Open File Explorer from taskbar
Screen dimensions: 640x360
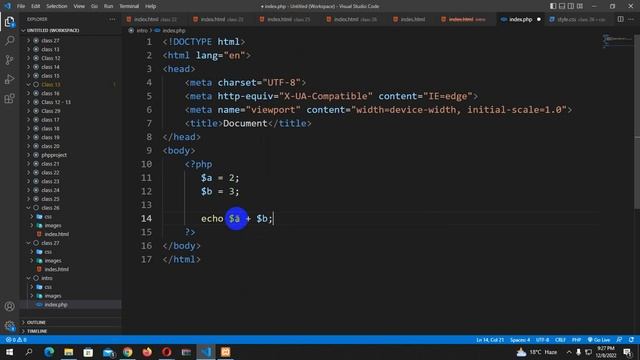pyautogui.click(x=69, y=352)
